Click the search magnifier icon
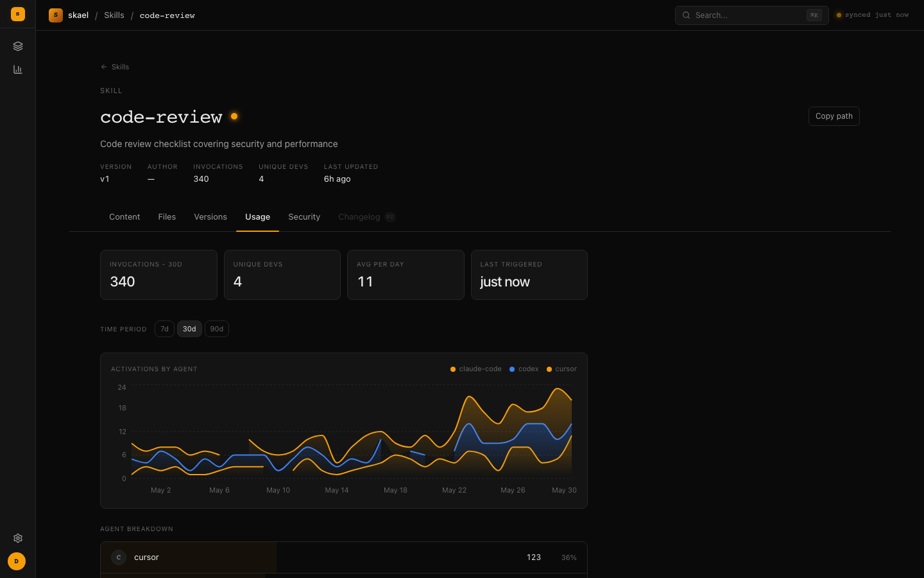The width and height of the screenshot is (924, 578). coord(686,15)
